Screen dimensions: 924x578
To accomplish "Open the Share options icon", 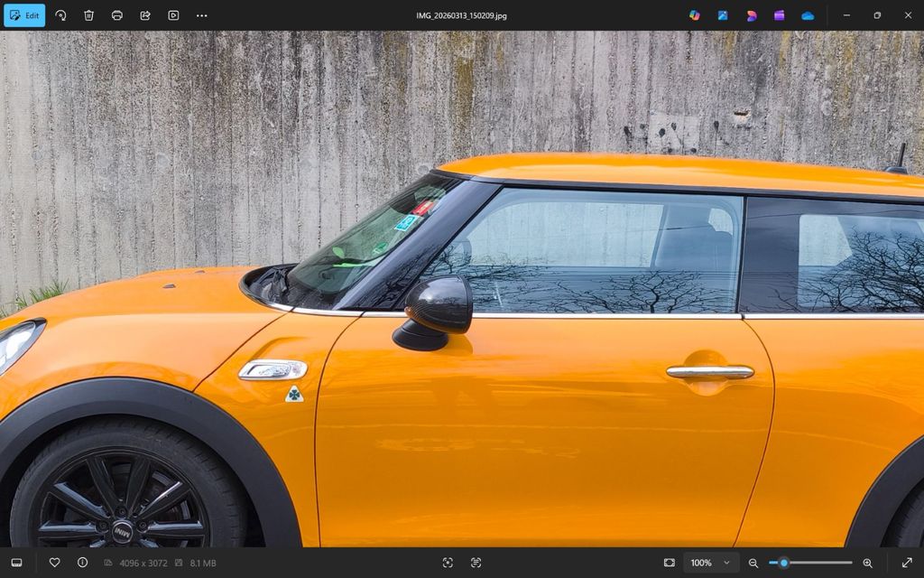I will click(x=145, y=15).
